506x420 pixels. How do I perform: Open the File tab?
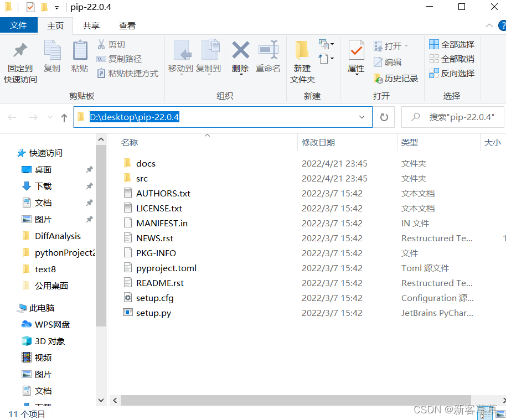click(19, 25)
